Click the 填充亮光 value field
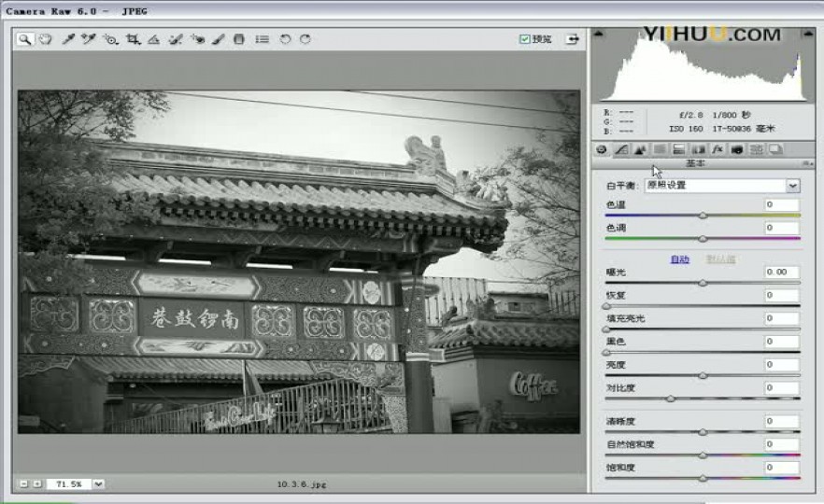The width and height of the screenshot is (824, 504). [781, 318]
